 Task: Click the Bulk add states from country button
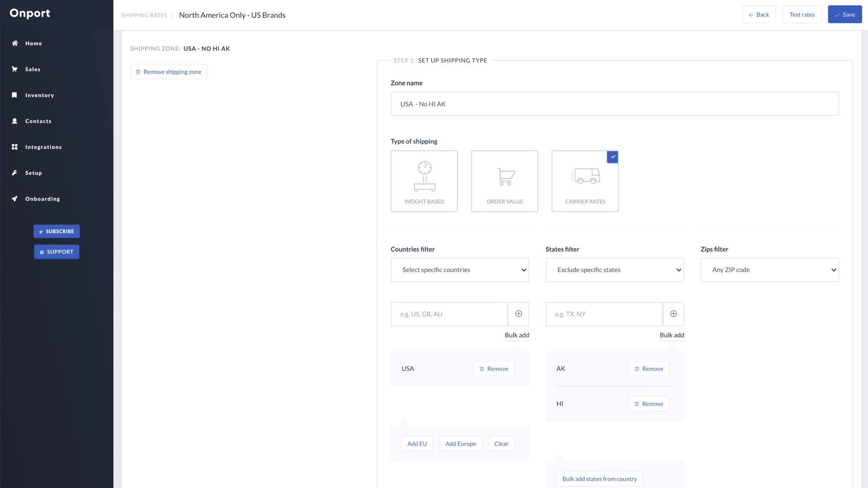(599, 479)
